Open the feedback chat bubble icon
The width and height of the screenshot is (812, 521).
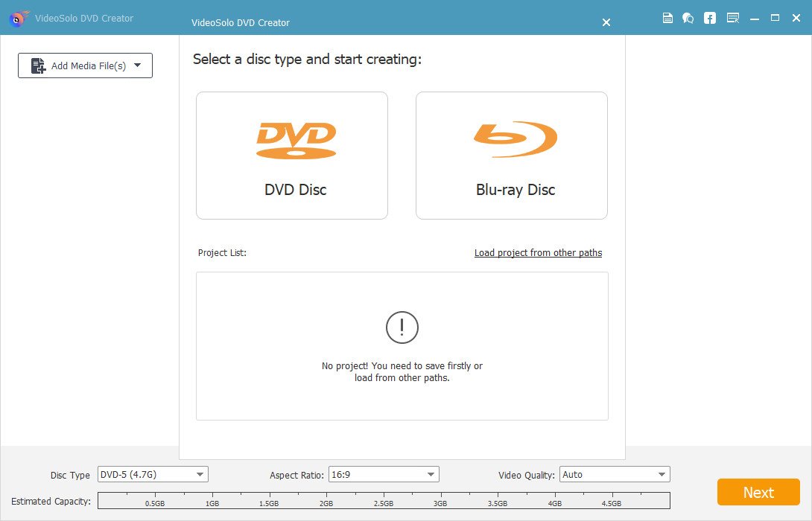pos(688,18)
